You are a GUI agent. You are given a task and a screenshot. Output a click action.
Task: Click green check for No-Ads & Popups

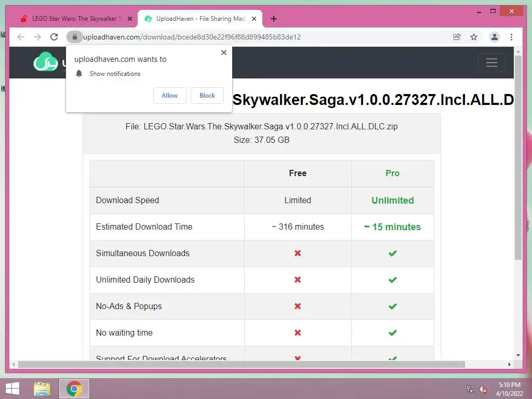point(393,307)
